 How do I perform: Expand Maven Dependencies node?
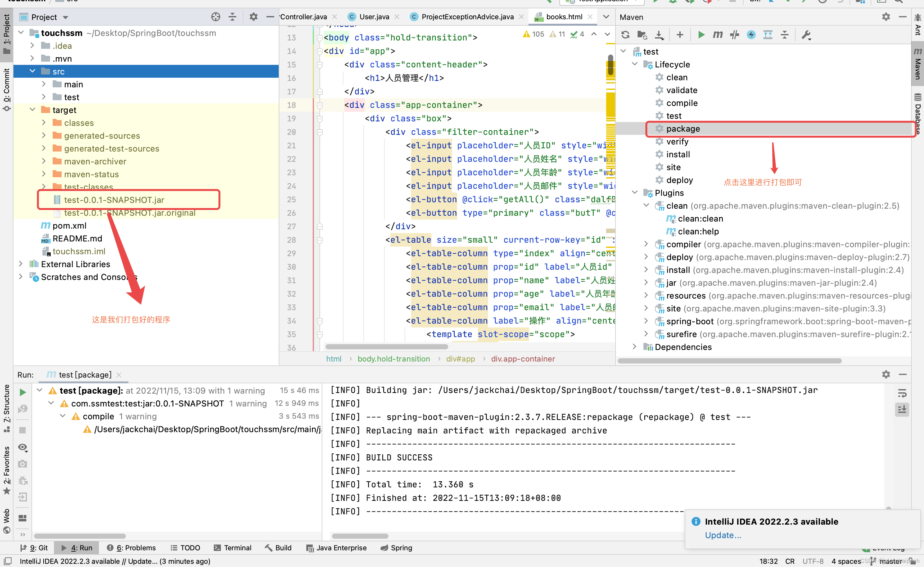click(634, 346)
